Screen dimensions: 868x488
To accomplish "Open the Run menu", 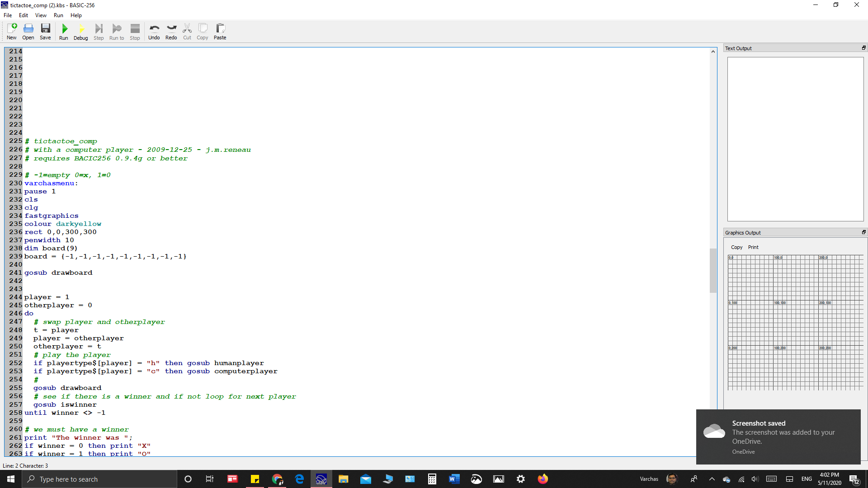I will tap(58, 15).
